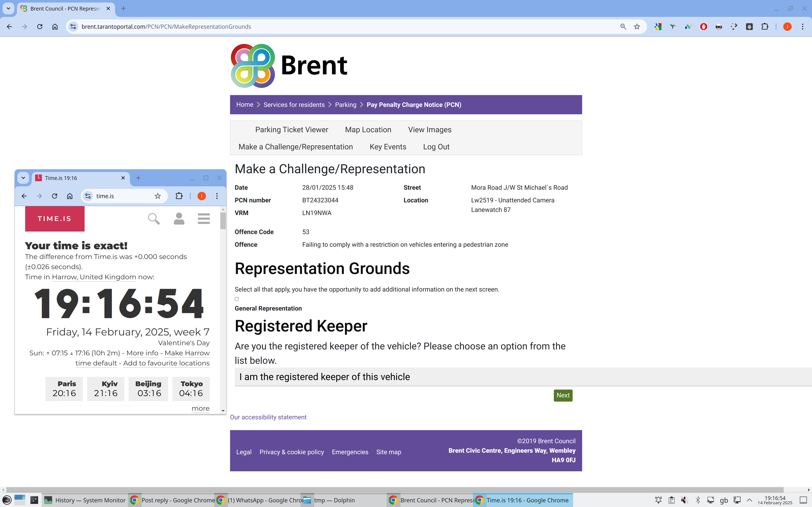Expand the tab search arrow in main Chrome
The height and width of the screenshot is (507, 812).
(x=8, y=8)
